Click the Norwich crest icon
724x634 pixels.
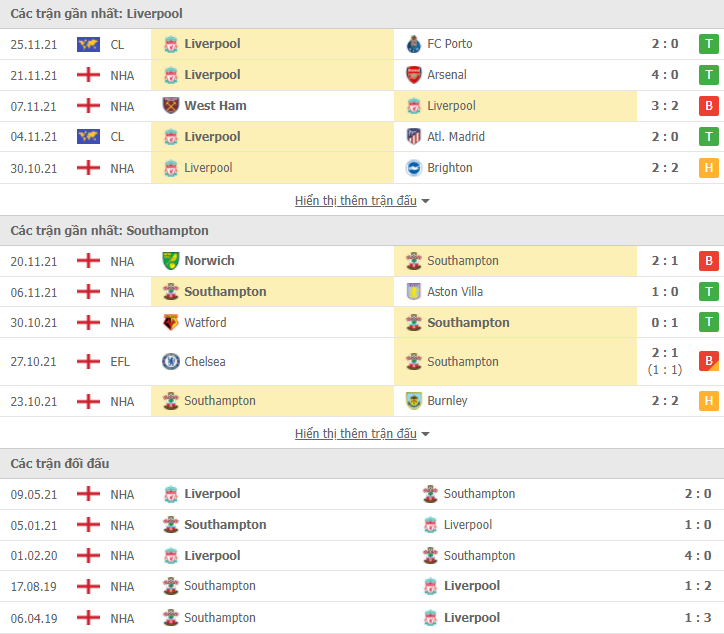pyautogui.click(x=171, y=261)
